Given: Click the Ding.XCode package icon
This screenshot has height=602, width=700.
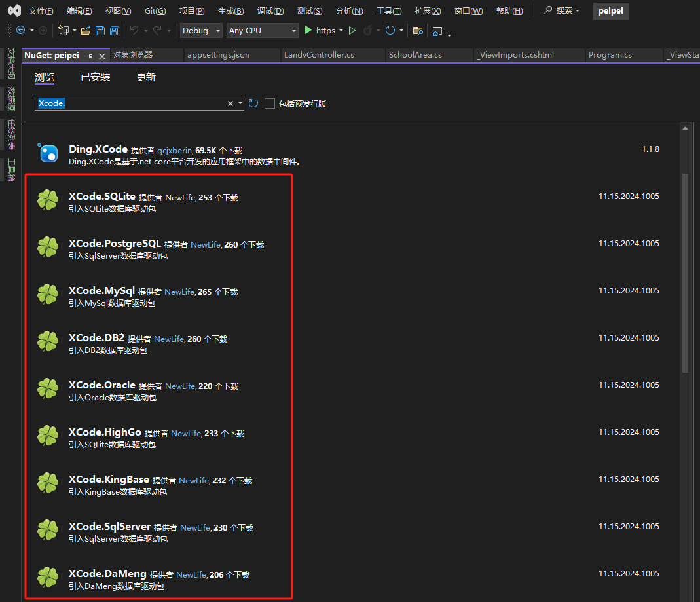Looking at the screenshot, I should click(x=48, y=153).
